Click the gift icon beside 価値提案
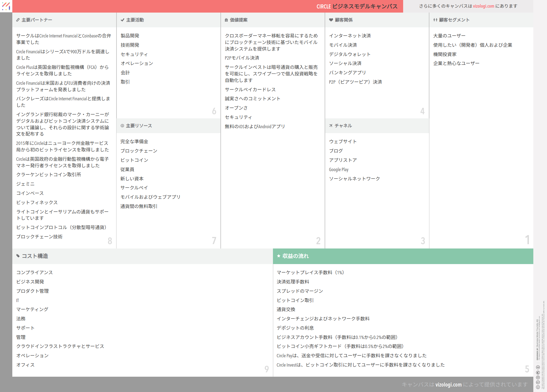This screenshot has width=547, height=392. click(x=226, y=20)
